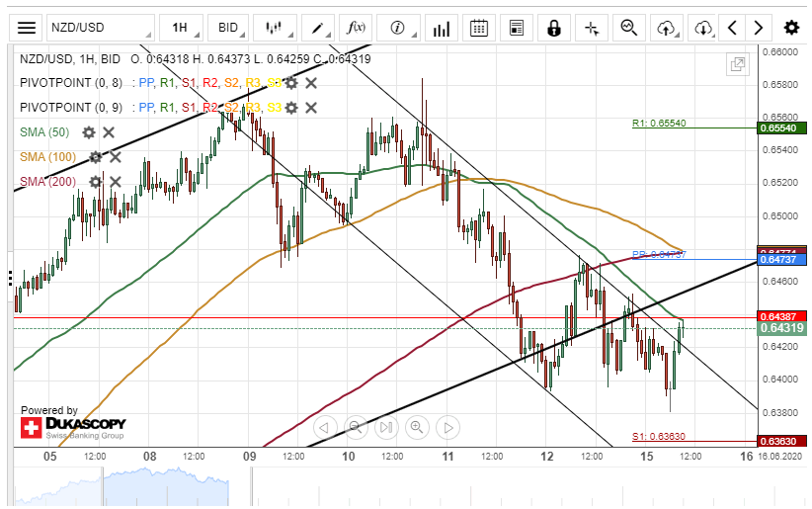Screen dimensions: 812x509
Task: Toggle the padlock lock icon
Action: (554, 28)
